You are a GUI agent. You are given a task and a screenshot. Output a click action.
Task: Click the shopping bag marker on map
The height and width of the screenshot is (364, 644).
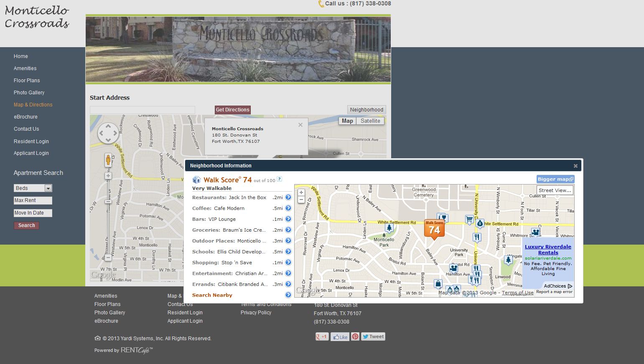tap(438, 284)
